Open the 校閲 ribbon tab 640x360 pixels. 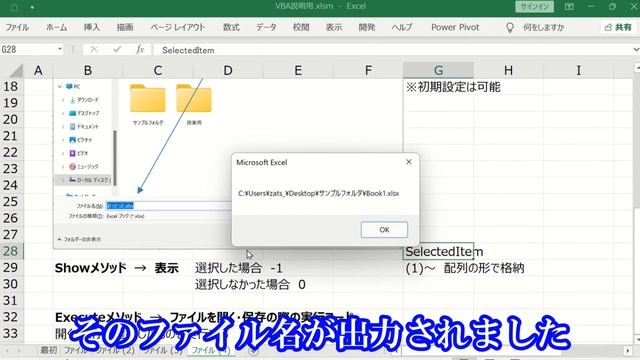tap(301, 27)
